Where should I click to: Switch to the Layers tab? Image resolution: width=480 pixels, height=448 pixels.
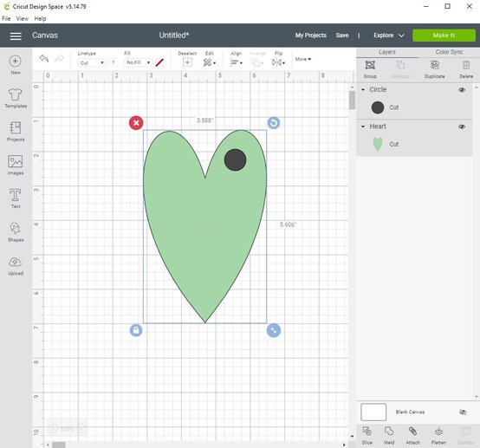click(x=387, y=52)
